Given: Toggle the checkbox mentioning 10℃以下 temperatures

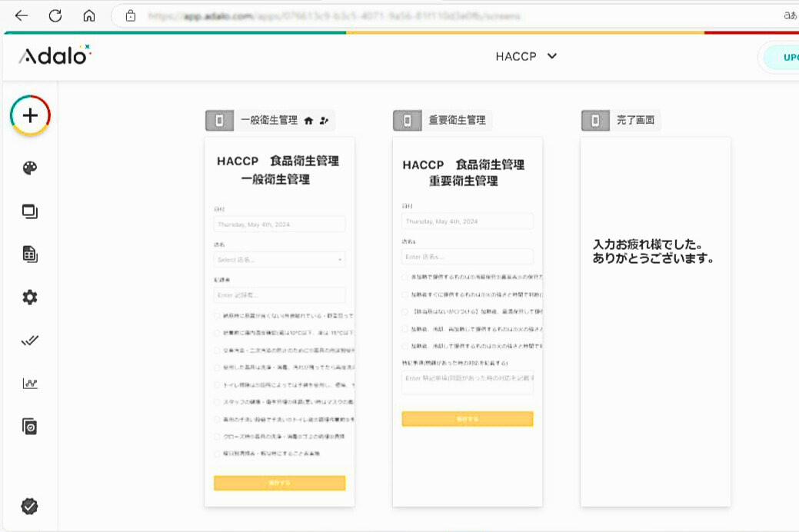Looking at the screenshot, I should [x=217, y=333].
